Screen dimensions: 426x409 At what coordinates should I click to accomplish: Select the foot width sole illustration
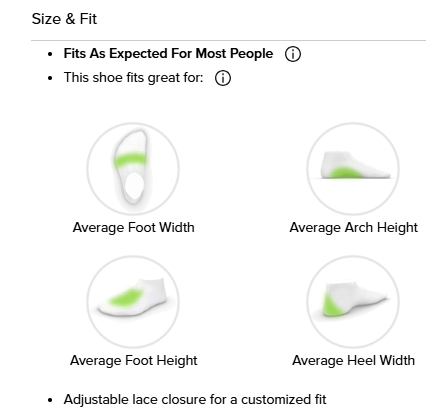click(133, 169)
